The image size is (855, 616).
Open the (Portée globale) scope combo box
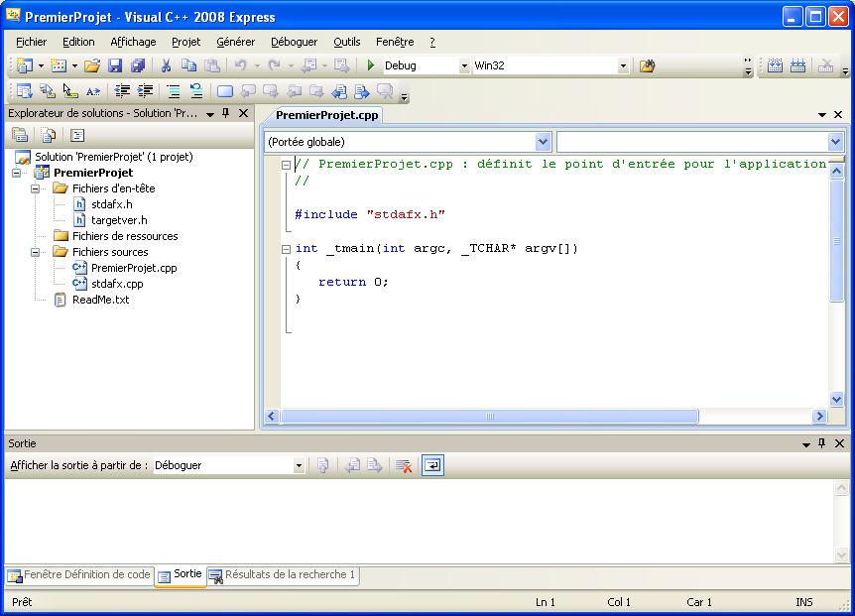(543, 142)
